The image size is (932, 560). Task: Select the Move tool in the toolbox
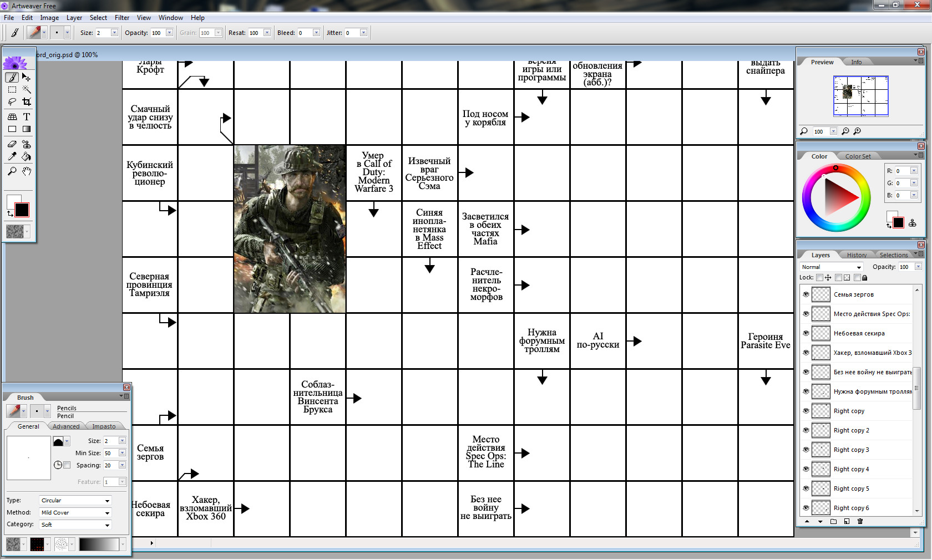[x=26, y=77]
